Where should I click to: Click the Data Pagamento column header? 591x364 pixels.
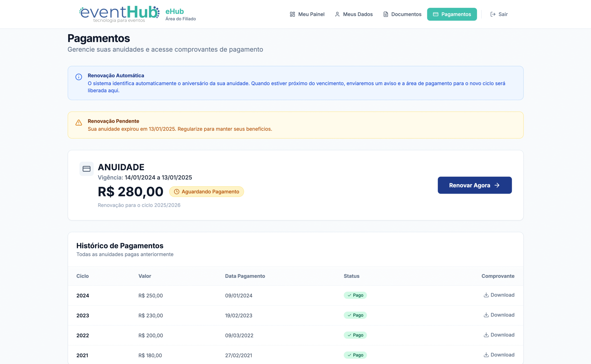coord(245,276)
